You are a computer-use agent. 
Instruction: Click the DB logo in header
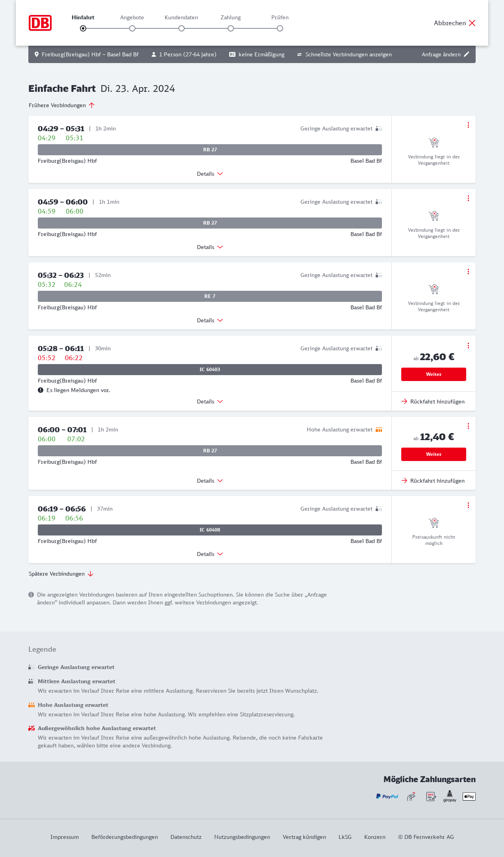point(40,23)
